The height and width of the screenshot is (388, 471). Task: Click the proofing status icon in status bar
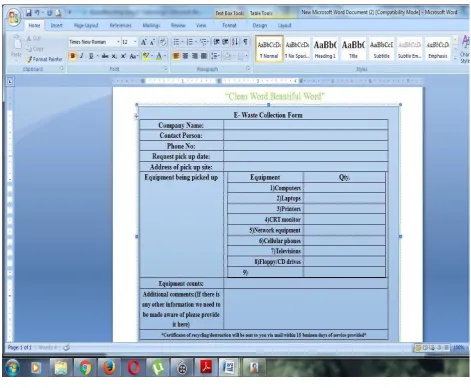(x=66, y=348)
